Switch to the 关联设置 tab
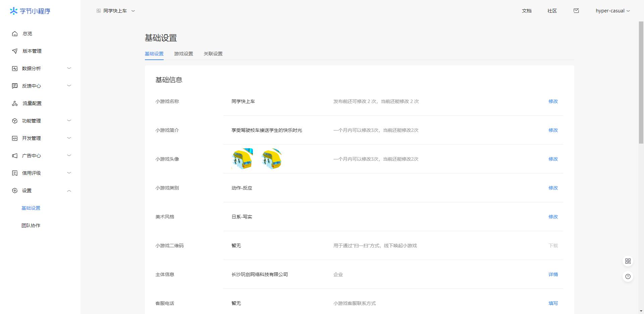Screen dimensions: 644x314 213,54
